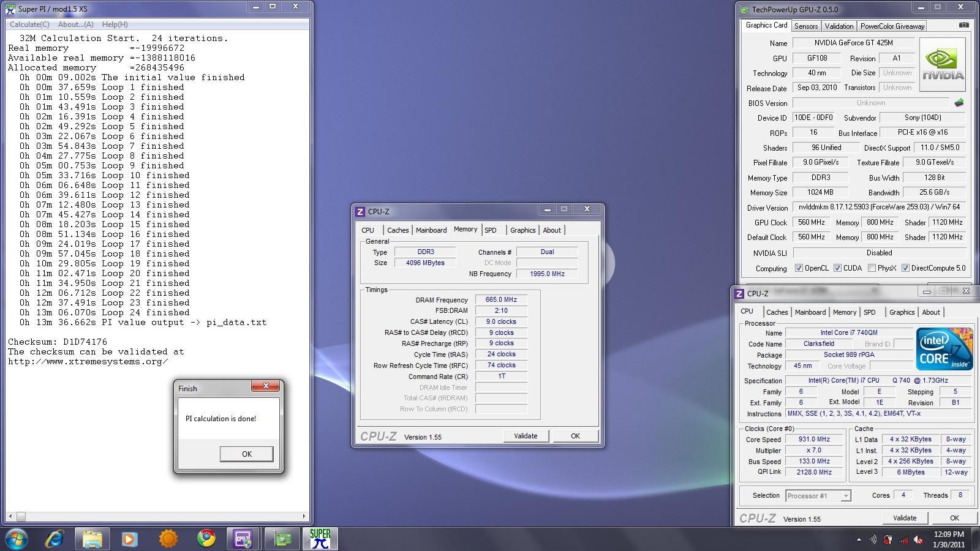Viewport: 980px width, 551px height.
Task: Click OK in CPU-Z processor window
Action: coord(954,518)
